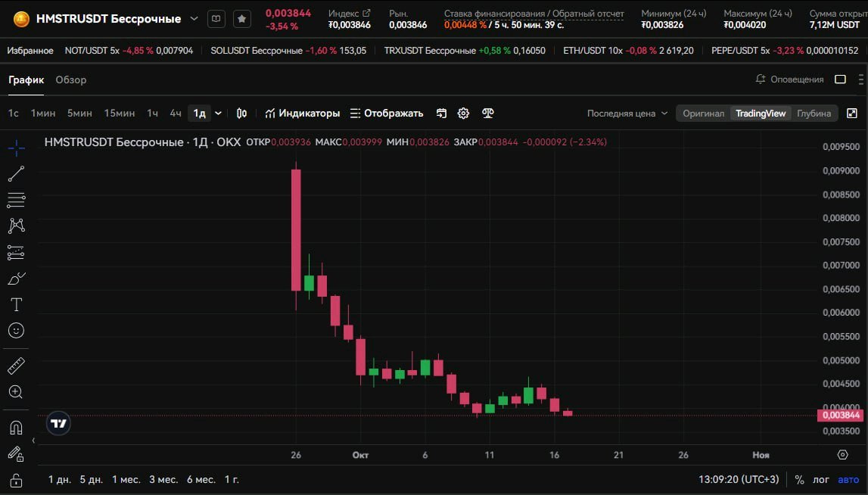Click the balance scale compare icon

(x=487, y=113)
